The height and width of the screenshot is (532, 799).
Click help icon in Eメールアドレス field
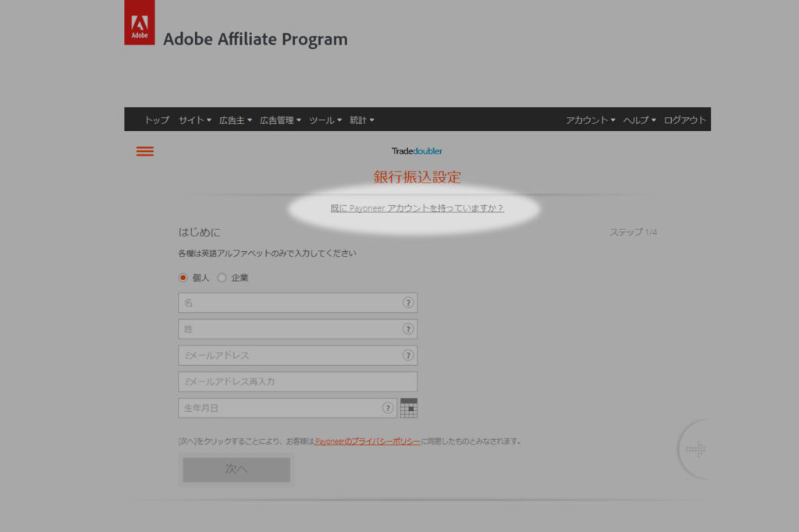pyautogui.click(x=407, y=355)
